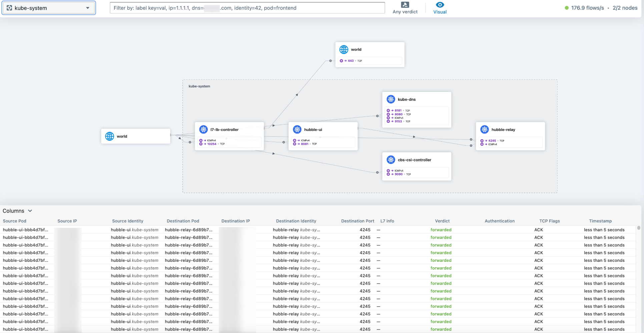Expand the Columns selector chevron

tap(30, 211)
